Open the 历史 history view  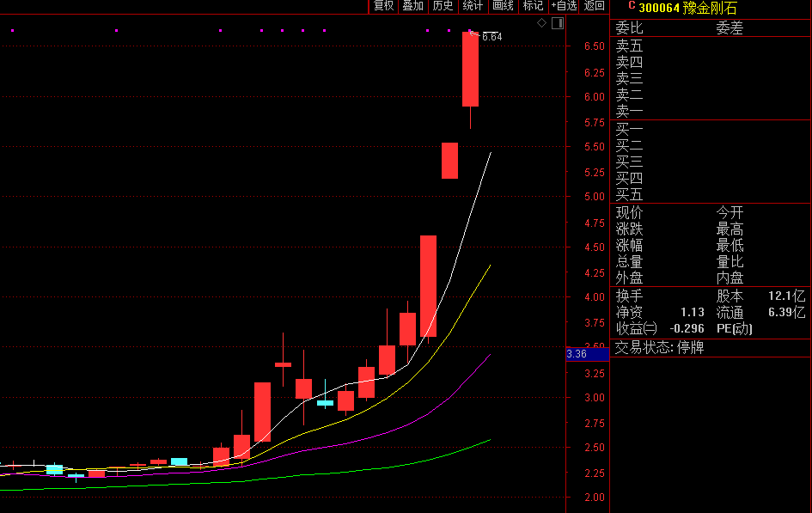tap(443, 6)
